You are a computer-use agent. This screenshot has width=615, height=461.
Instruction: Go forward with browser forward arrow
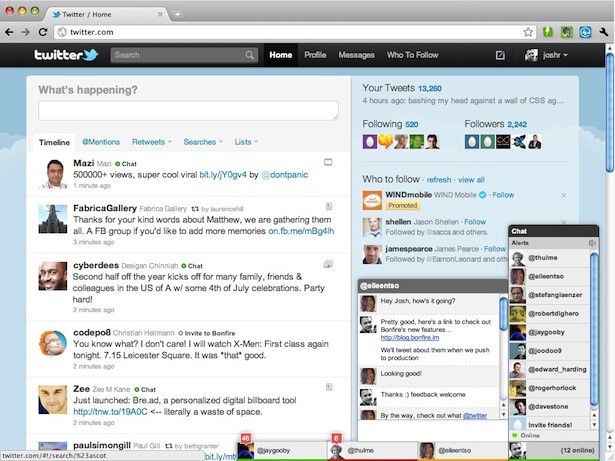26,32
